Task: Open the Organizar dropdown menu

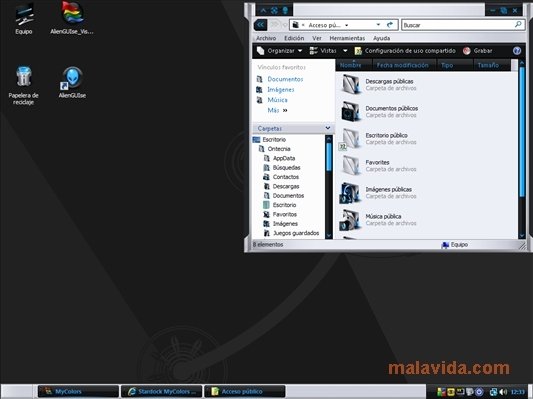Action: (x=280, y=51)
